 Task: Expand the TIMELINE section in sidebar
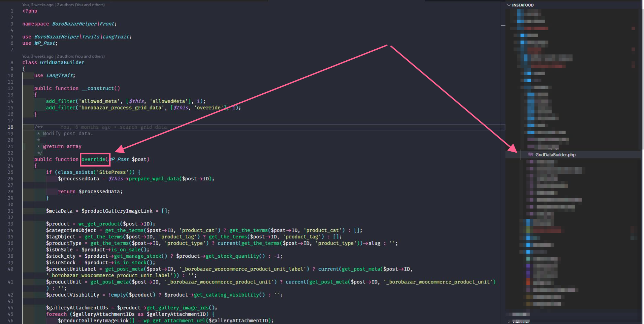[521, 322]
